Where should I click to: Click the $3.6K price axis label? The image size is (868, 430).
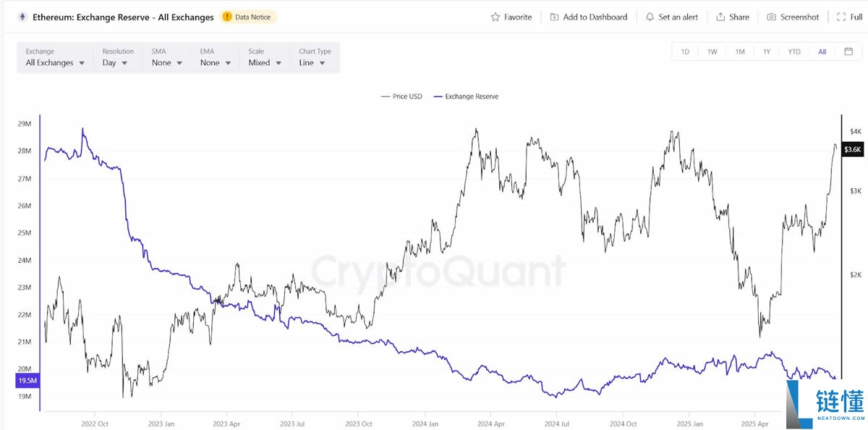pyautogui.click(x=852, y=149)
